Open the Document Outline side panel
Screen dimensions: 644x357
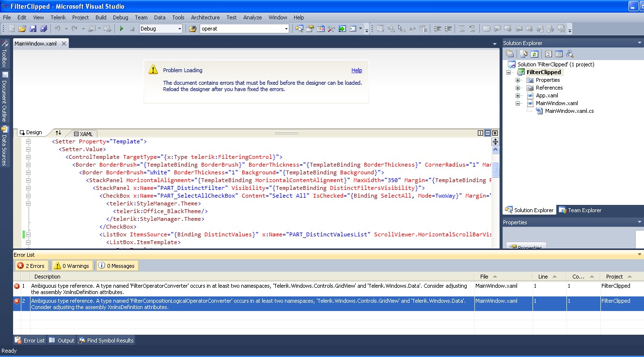click(x=5, y=97)
